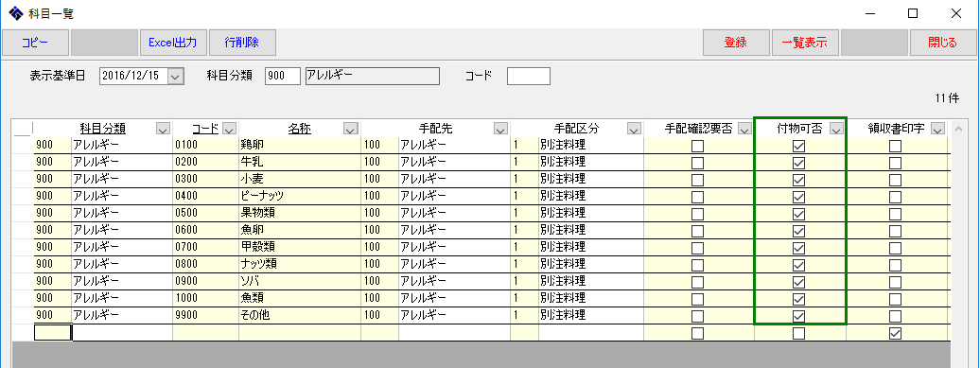Click code cell 9900

[x=205, y=316]
